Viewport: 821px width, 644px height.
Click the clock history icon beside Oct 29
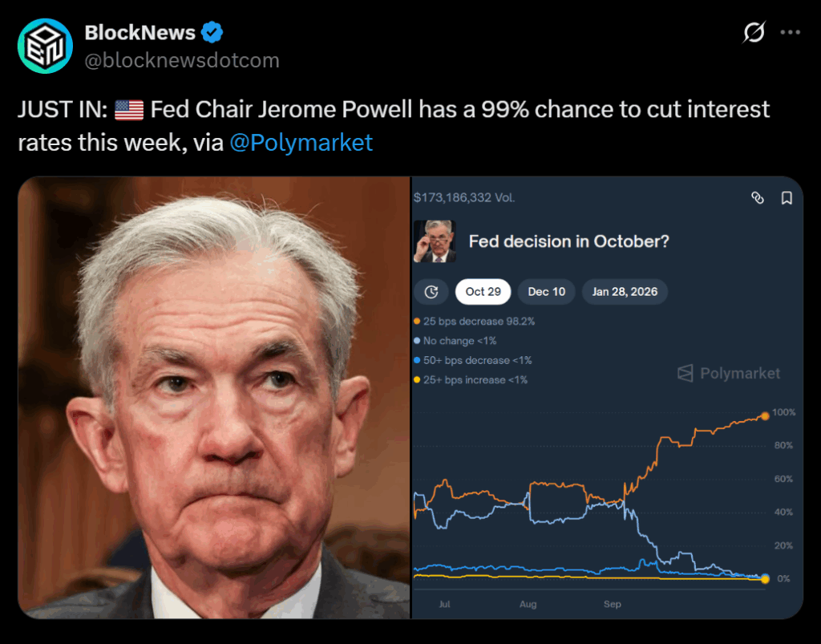coord(431,291)
